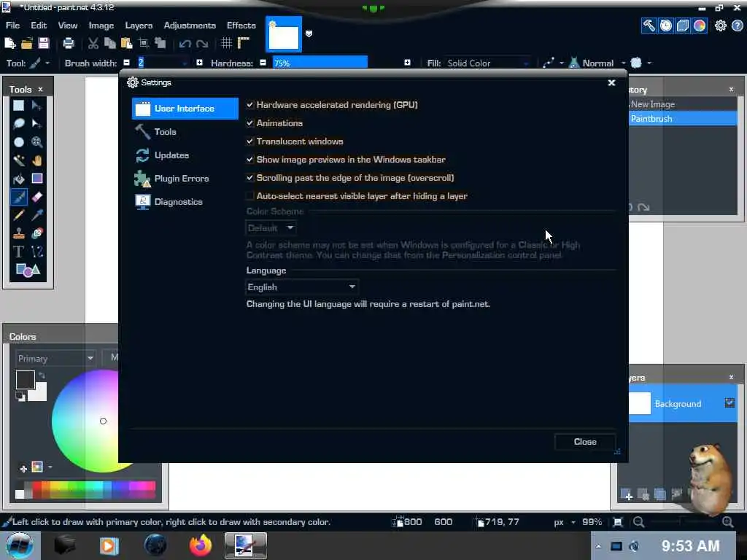Open the Brush width value dropdown
The width and height of the screenshot is (747, 560).
tap(185, 63)
